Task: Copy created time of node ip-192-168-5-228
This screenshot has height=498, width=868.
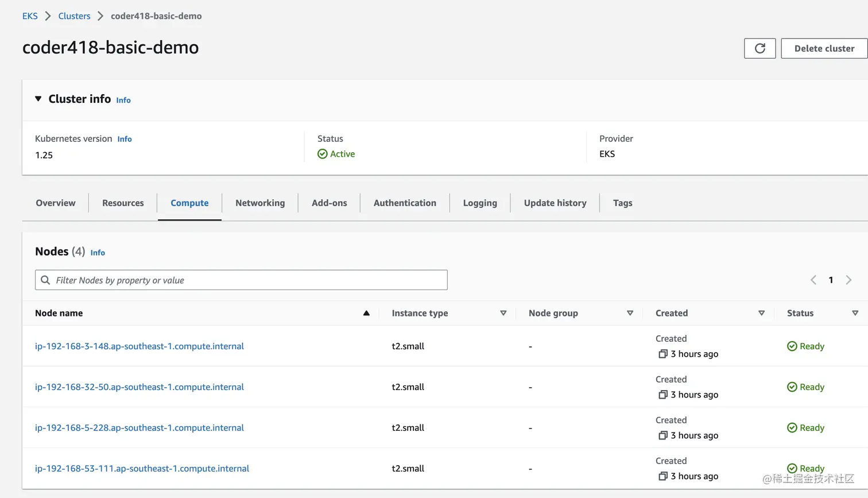Action: point(663,435)
